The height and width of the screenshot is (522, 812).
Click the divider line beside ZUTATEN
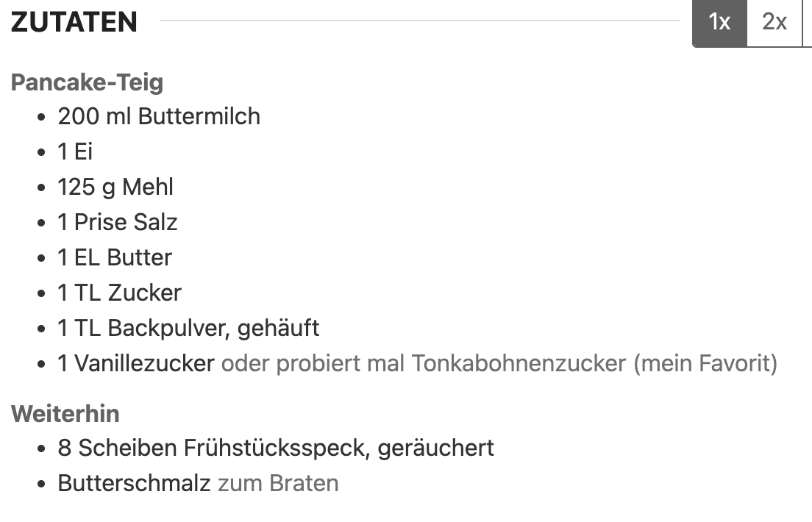pos(419,21)
